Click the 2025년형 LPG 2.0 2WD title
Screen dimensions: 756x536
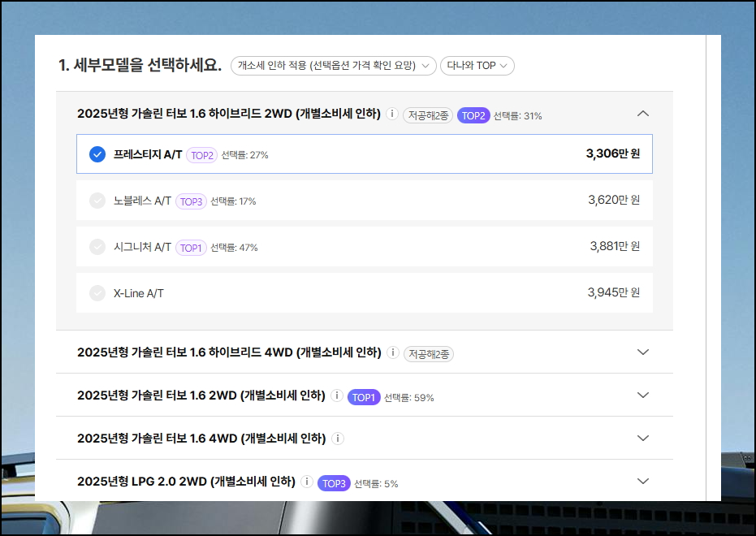pyautogui.click(x=187, y=481)
